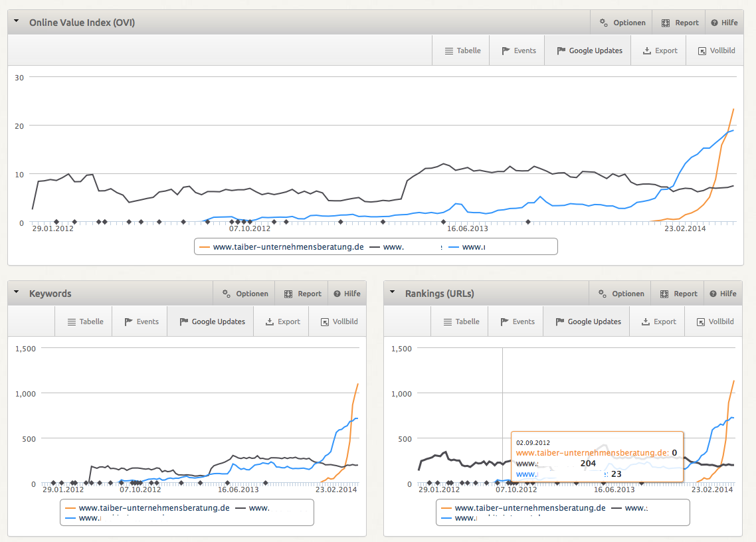The width and height of the screenshot is (756, 542).
Task: Toggle taiber-unternehmensberatung.de series in OVI legend
Action: 282,247
